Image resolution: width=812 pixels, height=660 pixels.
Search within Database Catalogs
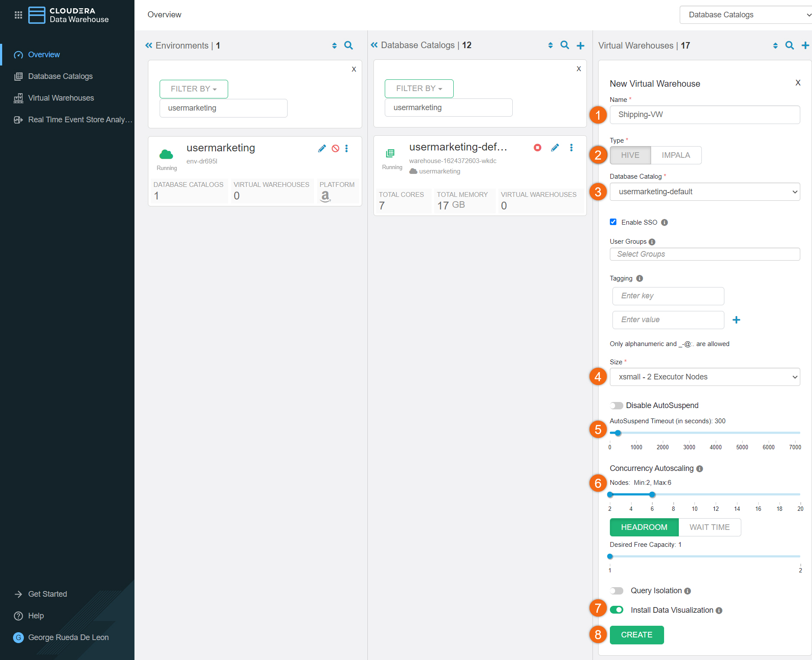564,45
